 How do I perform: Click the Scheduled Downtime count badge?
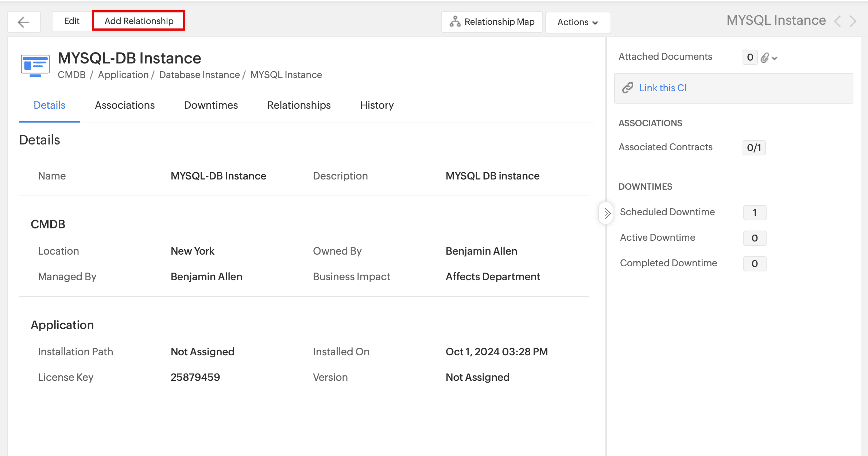click(755, 213)
